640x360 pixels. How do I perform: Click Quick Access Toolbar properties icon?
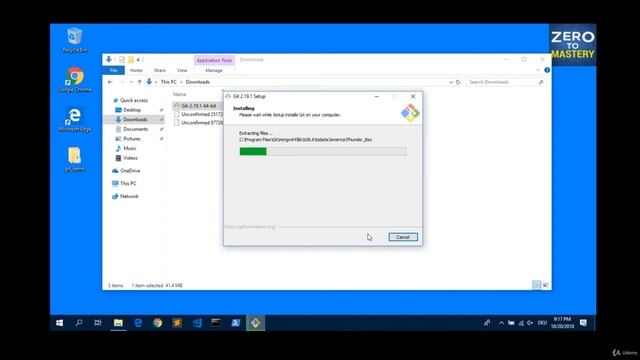[122, 60]
